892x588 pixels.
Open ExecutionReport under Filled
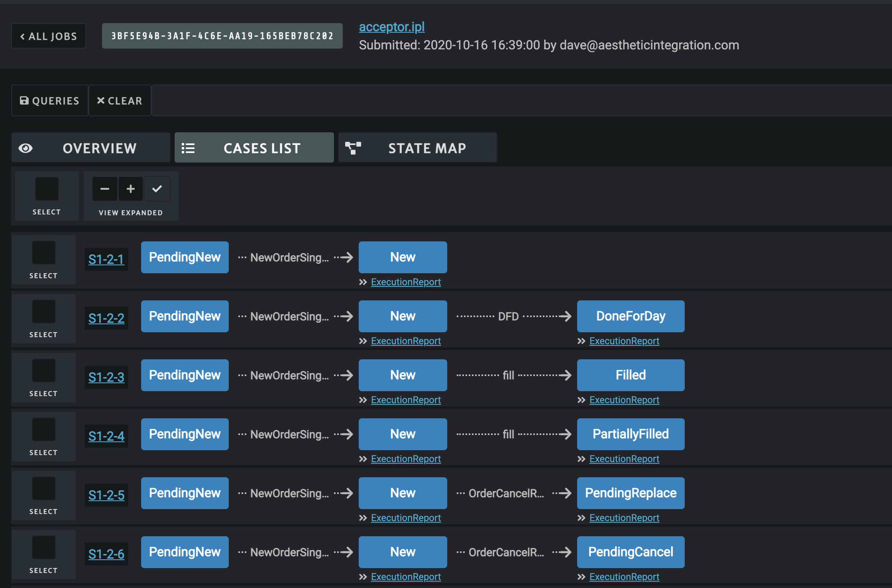point(624,400)
